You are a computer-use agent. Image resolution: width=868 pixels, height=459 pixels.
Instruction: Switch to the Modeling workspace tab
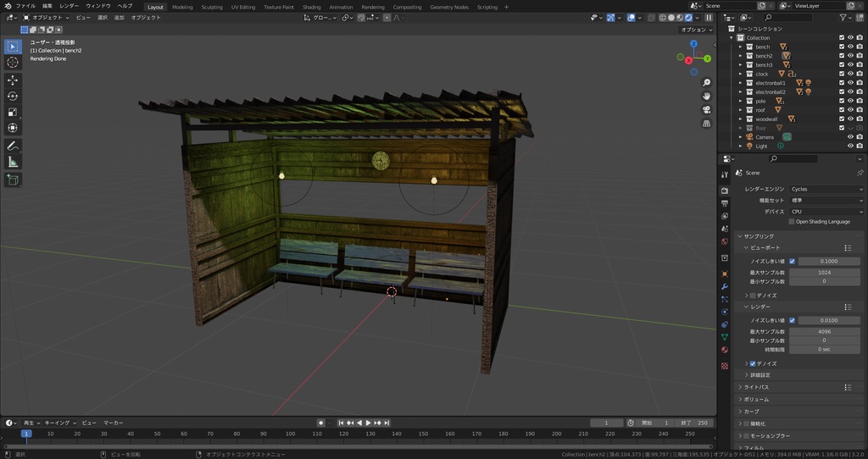click(x=182, y=7)
